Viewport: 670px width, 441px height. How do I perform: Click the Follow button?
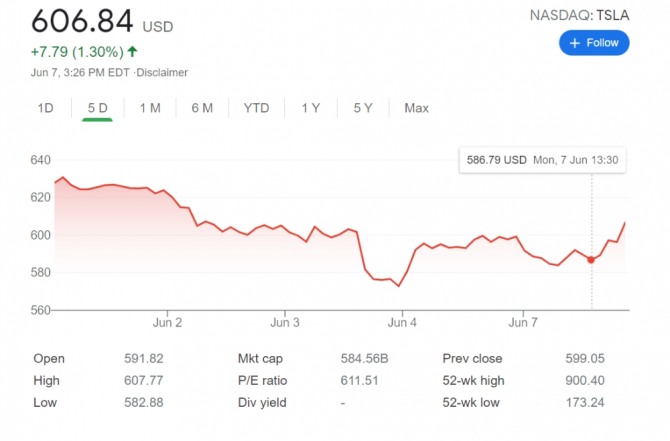pos(594,43)
